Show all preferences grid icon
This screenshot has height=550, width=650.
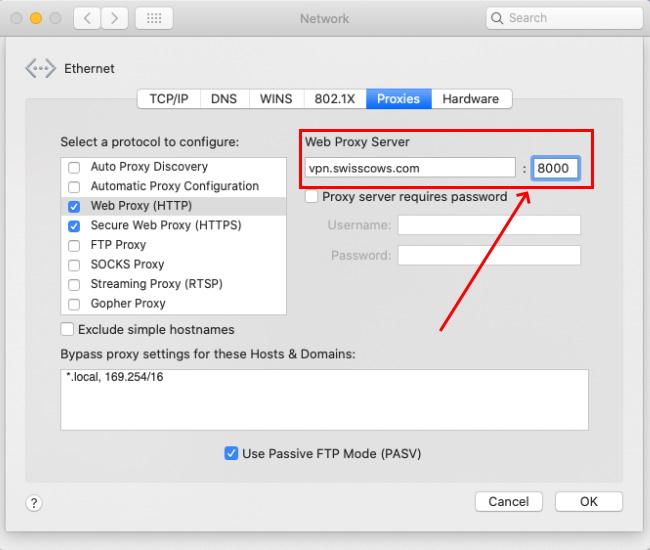[x=154, y=18]
